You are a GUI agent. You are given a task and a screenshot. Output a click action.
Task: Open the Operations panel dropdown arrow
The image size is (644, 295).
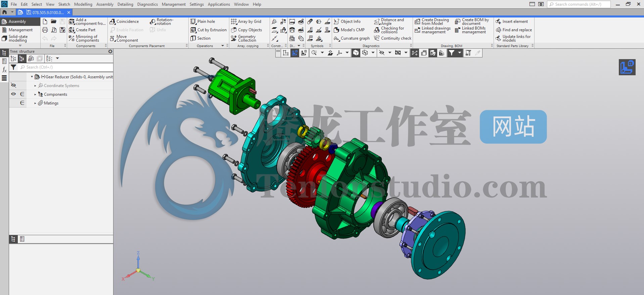tap(223, 46)
